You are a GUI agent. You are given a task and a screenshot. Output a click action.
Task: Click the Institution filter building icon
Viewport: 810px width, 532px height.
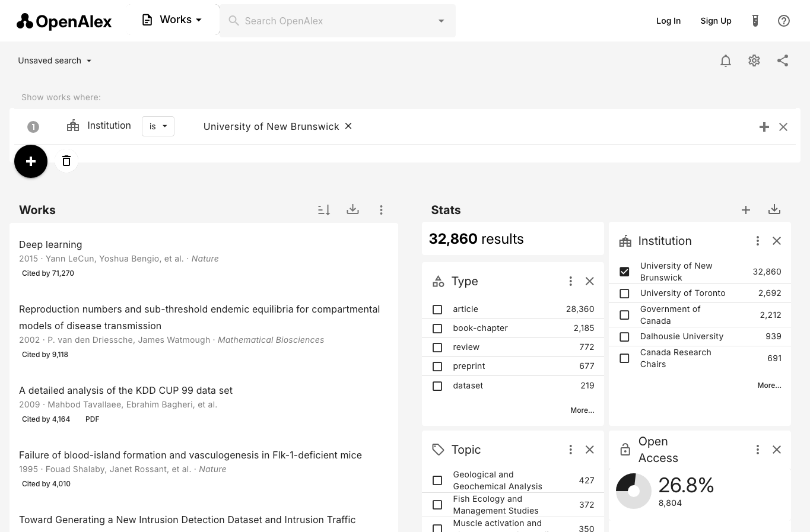point(73,126)
